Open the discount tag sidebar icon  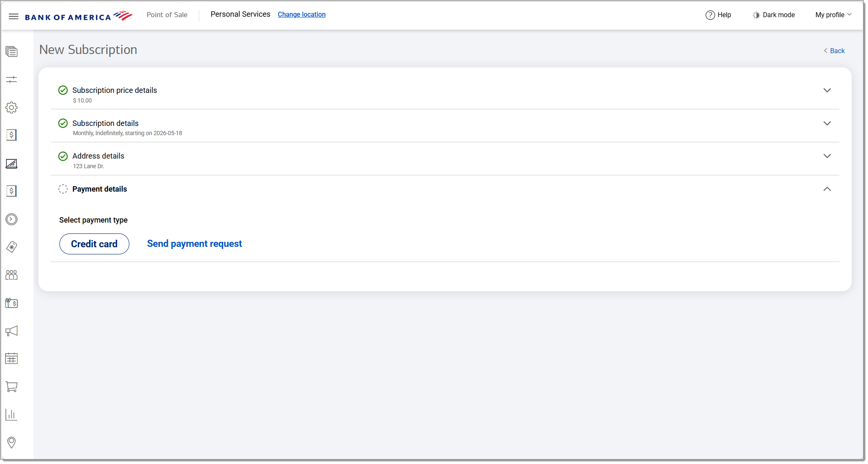pos(11,247)
